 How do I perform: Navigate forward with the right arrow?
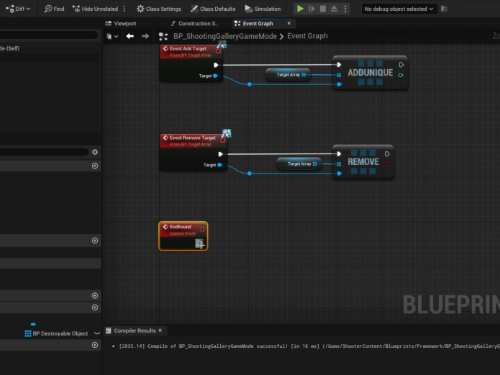point(145,36)
